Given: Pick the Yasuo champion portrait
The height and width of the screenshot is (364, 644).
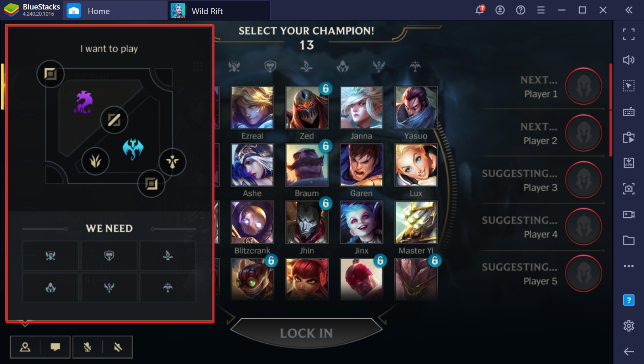Looking at the screenshot, I should point(416,108).
